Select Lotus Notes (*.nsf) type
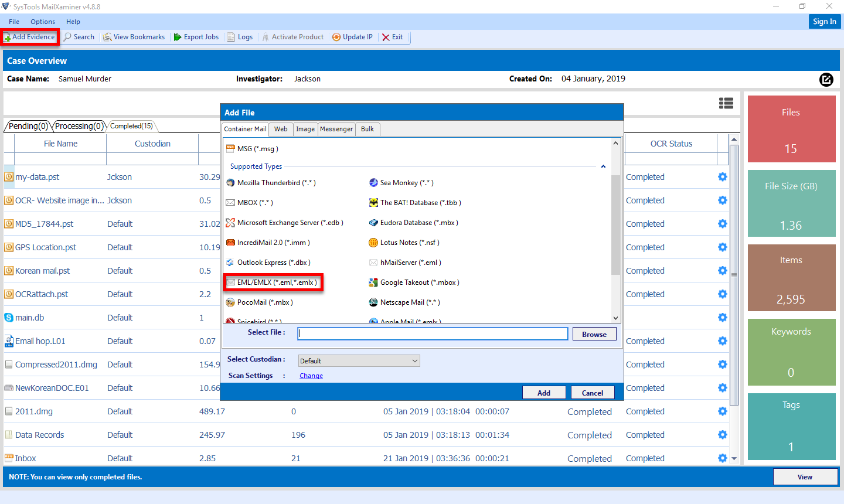 [404, 243]
